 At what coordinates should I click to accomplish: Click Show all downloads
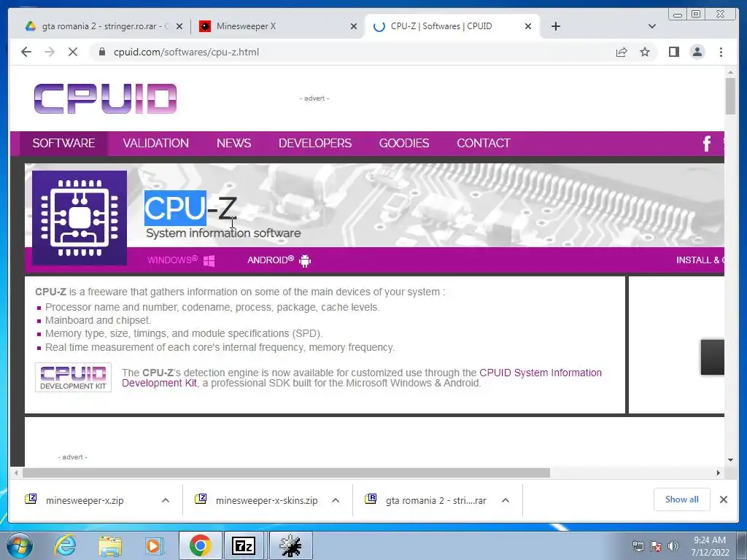682,499
